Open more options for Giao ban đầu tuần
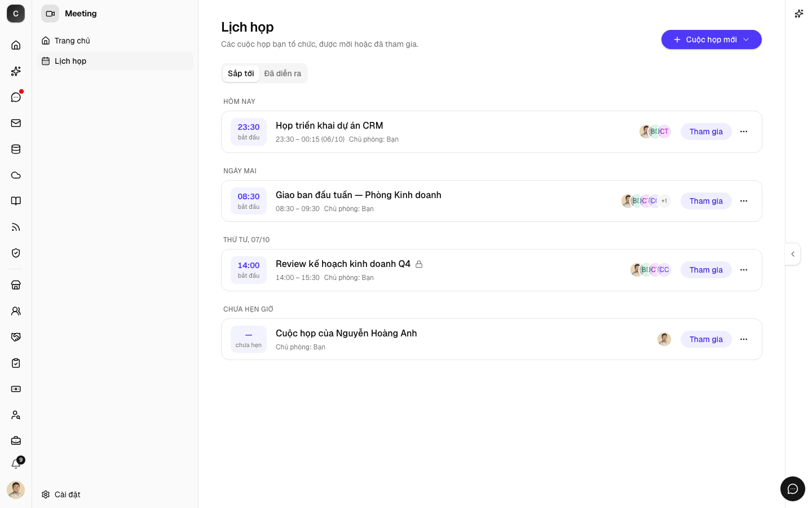 744,201
